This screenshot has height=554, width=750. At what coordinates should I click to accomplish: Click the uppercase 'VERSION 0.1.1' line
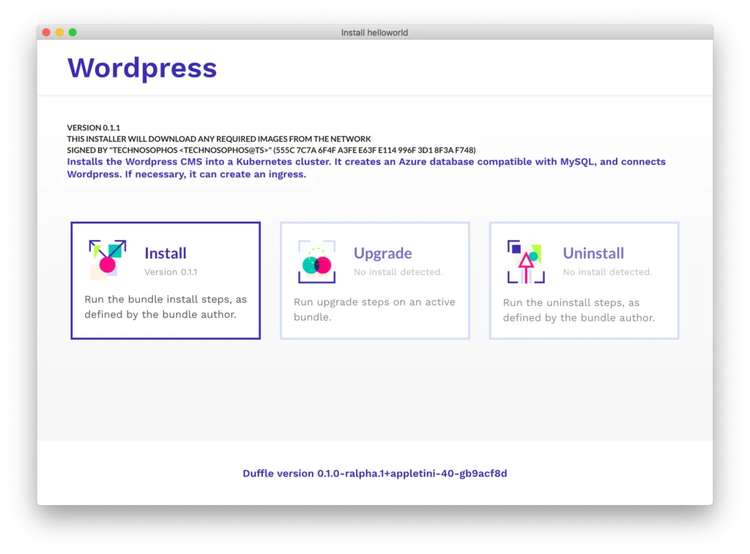(x=94, y=128)
